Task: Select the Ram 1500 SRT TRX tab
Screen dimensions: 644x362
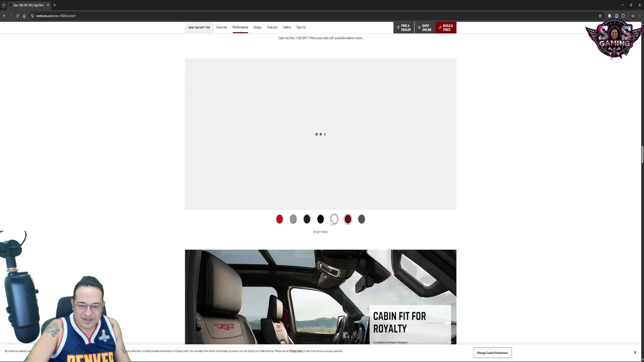Action: [x=29, y=5]
